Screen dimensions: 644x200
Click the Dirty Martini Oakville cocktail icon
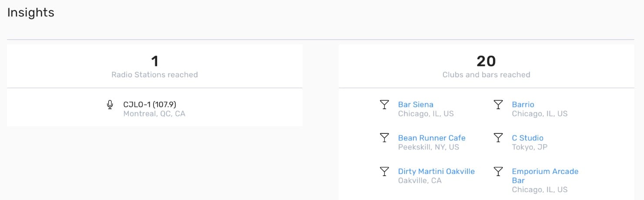point(384,171)
